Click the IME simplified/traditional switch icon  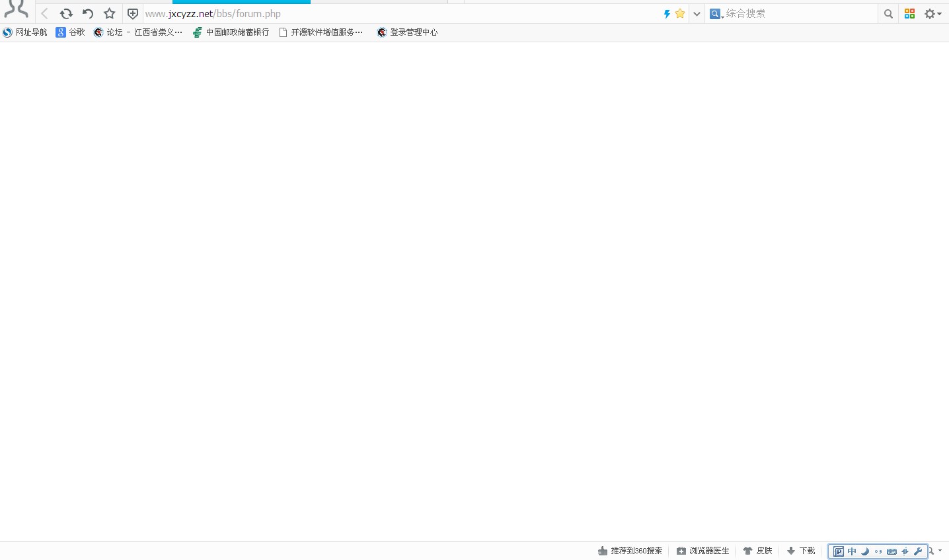pos(905,551)
